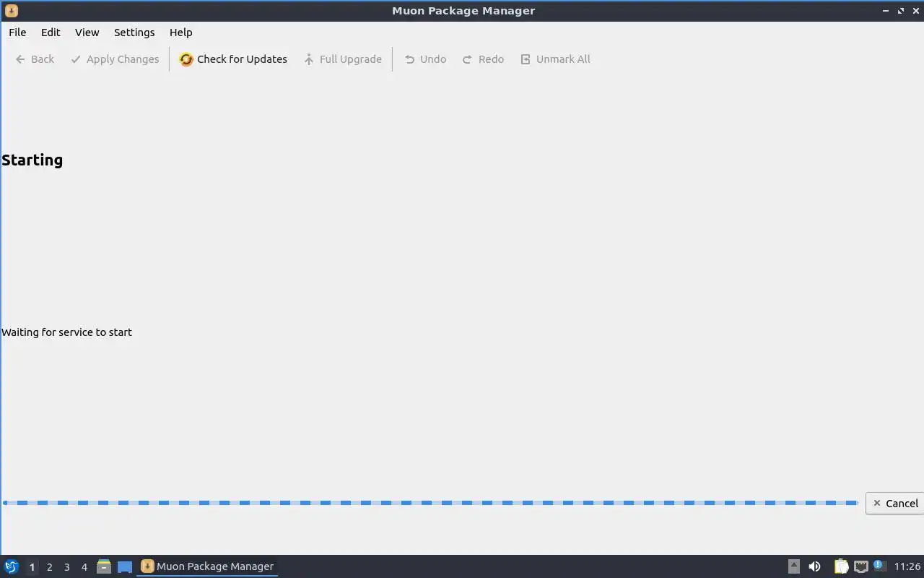Switch to virtual desktop 2
The image size is (924, 578).
point(49,567)
